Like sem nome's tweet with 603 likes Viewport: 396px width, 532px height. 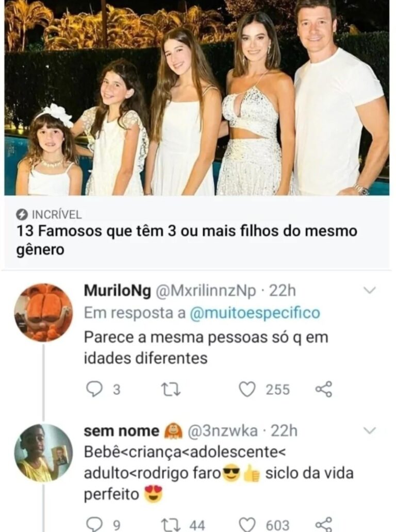coord(248,524)
